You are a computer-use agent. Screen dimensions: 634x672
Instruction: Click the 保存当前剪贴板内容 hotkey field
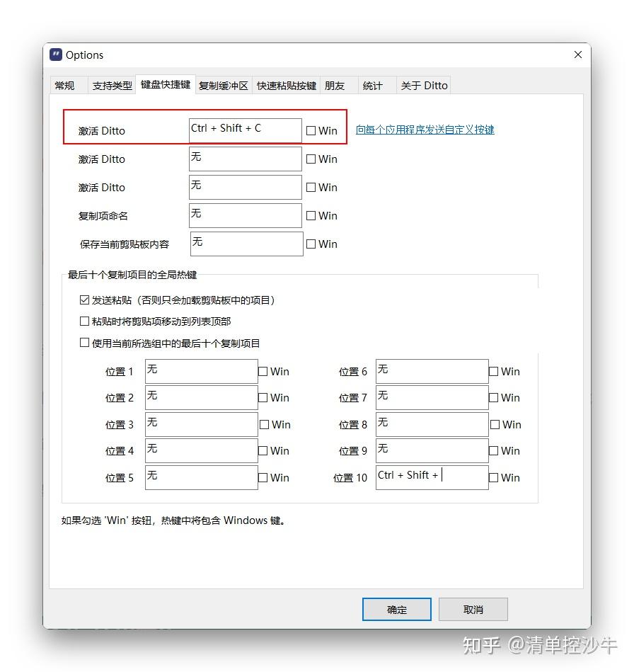(x=247, y=244)
